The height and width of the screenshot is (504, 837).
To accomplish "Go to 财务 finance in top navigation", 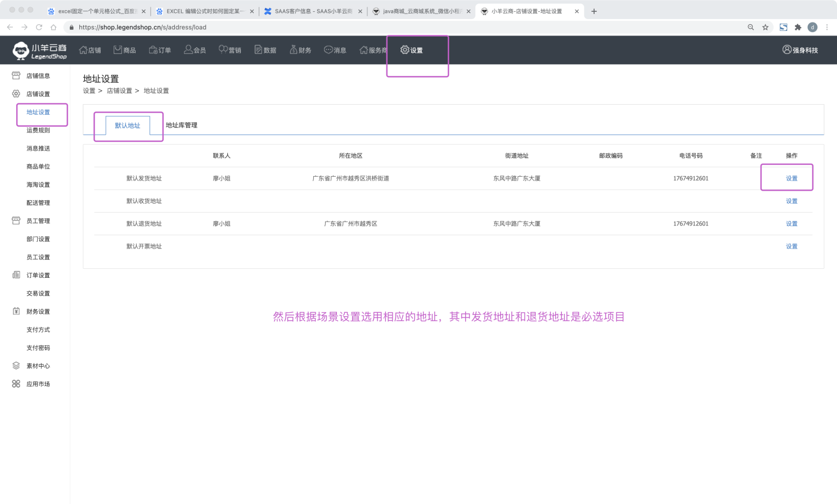I will pyautogui.click(x=300, y=50).
